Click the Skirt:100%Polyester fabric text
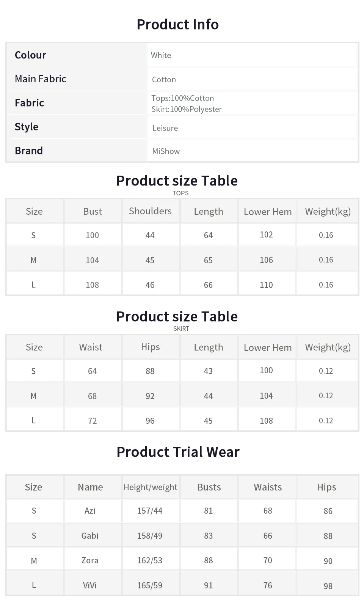This screenshot has height=610, width=364. (186, 109)
